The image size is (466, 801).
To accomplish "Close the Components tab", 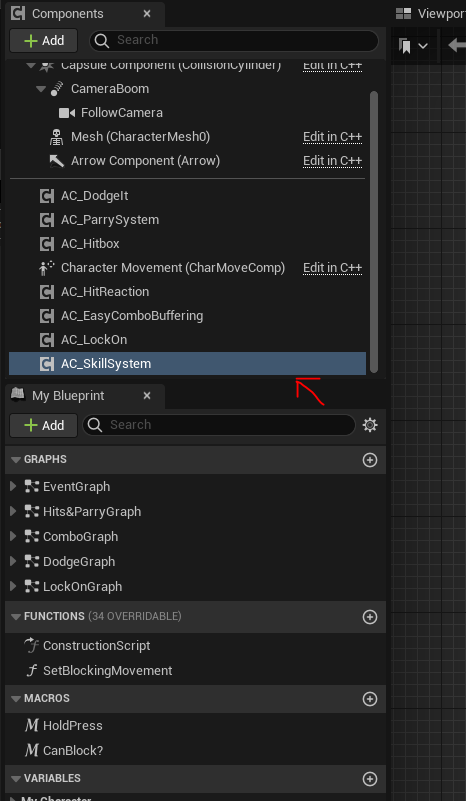I will [x=147, y=14].
